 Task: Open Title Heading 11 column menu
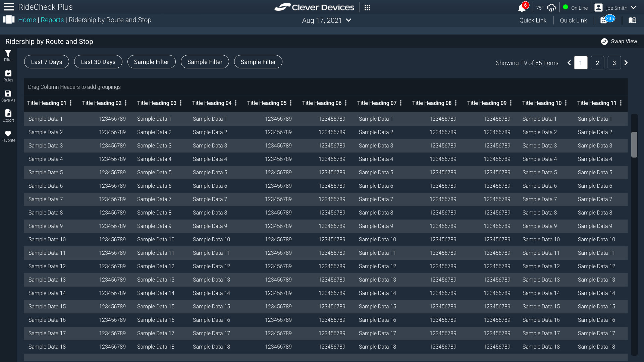621,103
